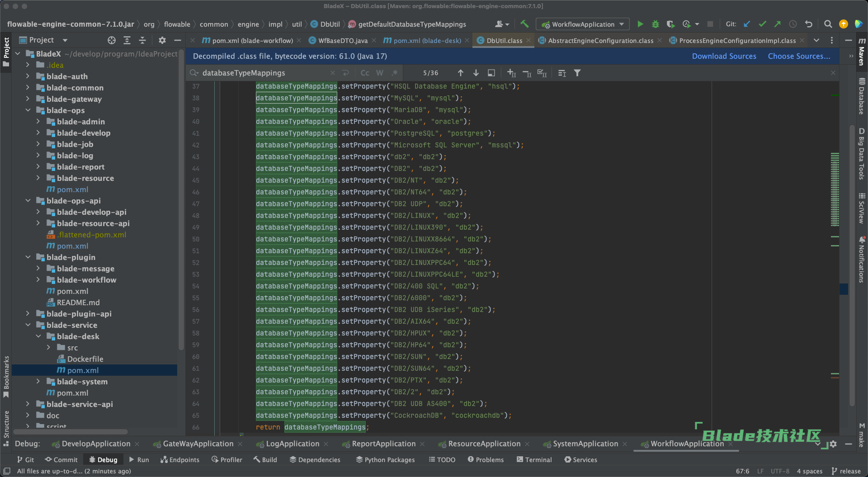Expand the blade-auth folder

(28, 76)
